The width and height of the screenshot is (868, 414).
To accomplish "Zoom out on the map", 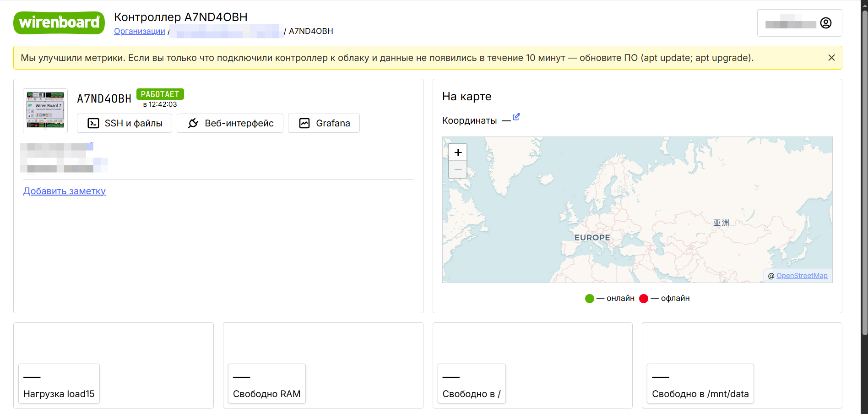I will (x=458, y=169).
